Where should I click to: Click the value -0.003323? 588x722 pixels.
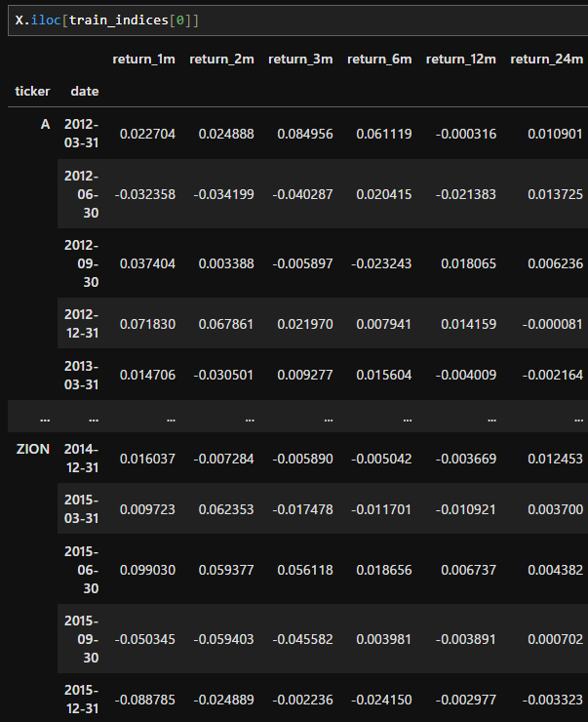click(553, 700)
